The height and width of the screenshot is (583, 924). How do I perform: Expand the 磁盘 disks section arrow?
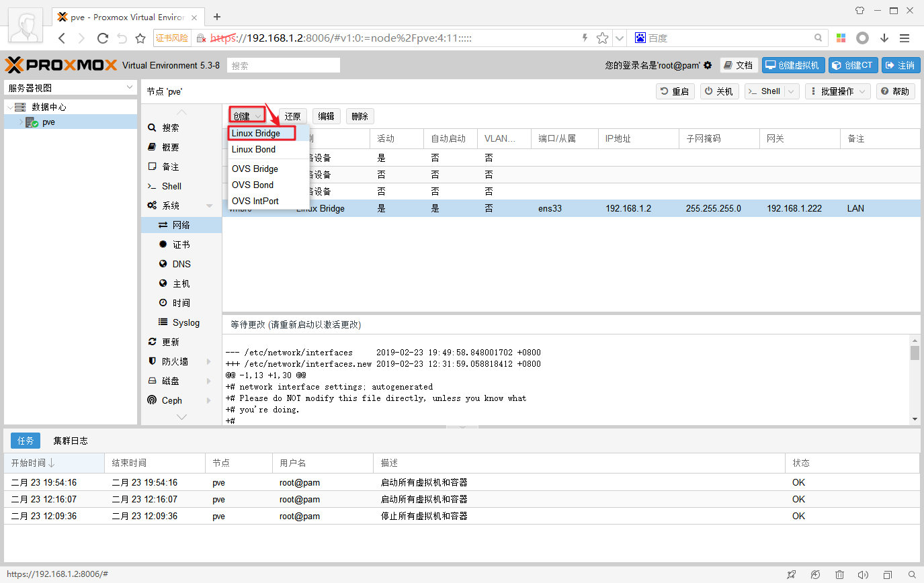[209, 381]
